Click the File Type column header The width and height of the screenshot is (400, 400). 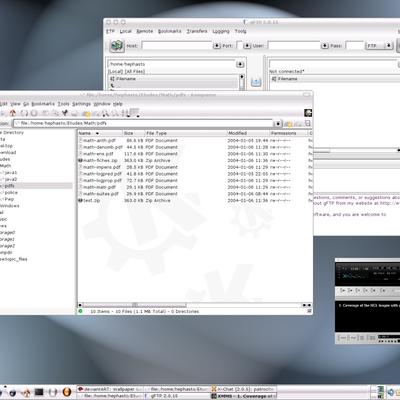tap(185, 133)
